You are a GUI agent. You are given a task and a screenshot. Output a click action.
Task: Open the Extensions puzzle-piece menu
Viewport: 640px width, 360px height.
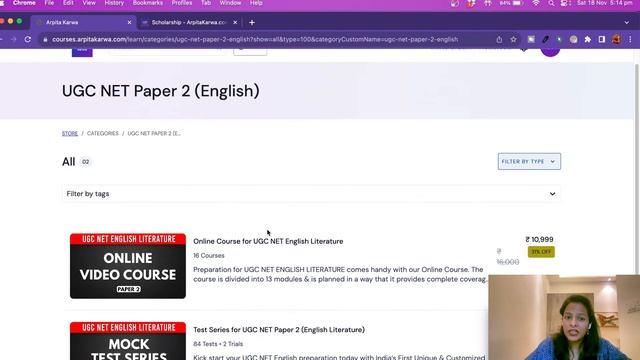(x=588, y=40)
